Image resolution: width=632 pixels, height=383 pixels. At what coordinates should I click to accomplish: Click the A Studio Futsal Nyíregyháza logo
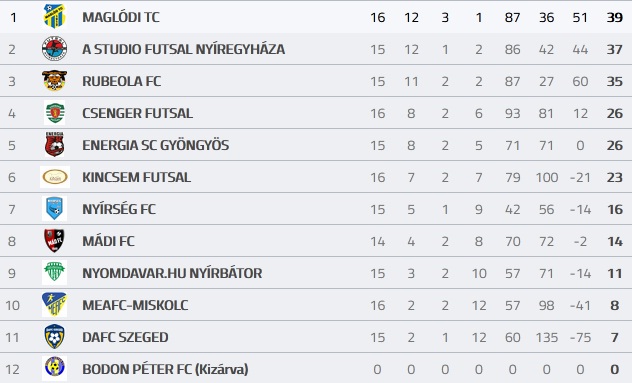(x=54, y=49)
